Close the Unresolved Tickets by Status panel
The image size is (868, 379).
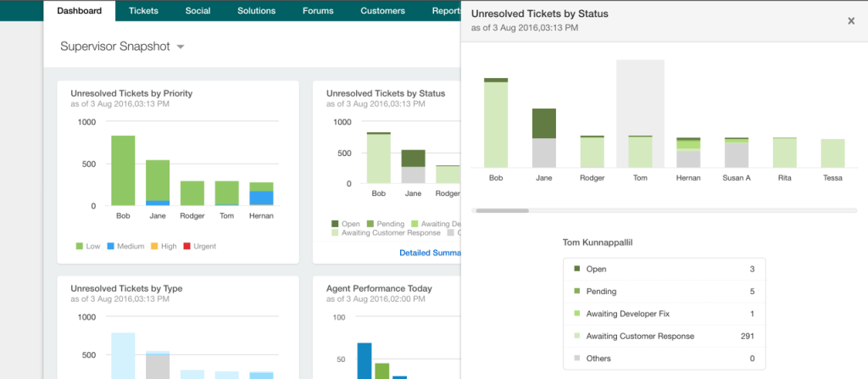pyautogui.click(x=851, y=21)
